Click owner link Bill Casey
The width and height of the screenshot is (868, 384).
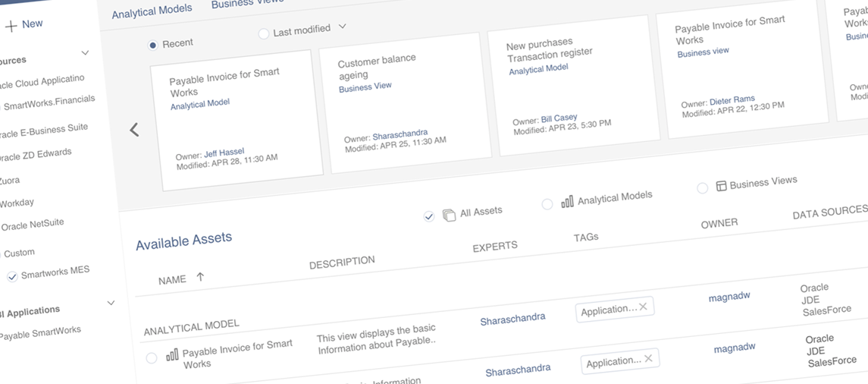point(559,118)
